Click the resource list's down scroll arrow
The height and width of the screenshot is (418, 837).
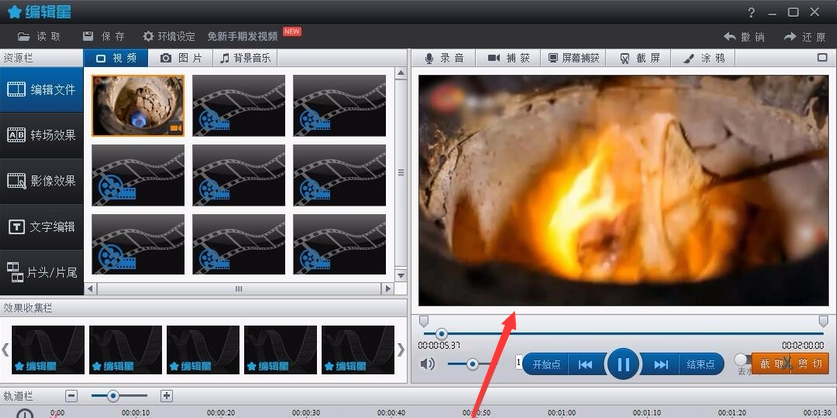401,275
